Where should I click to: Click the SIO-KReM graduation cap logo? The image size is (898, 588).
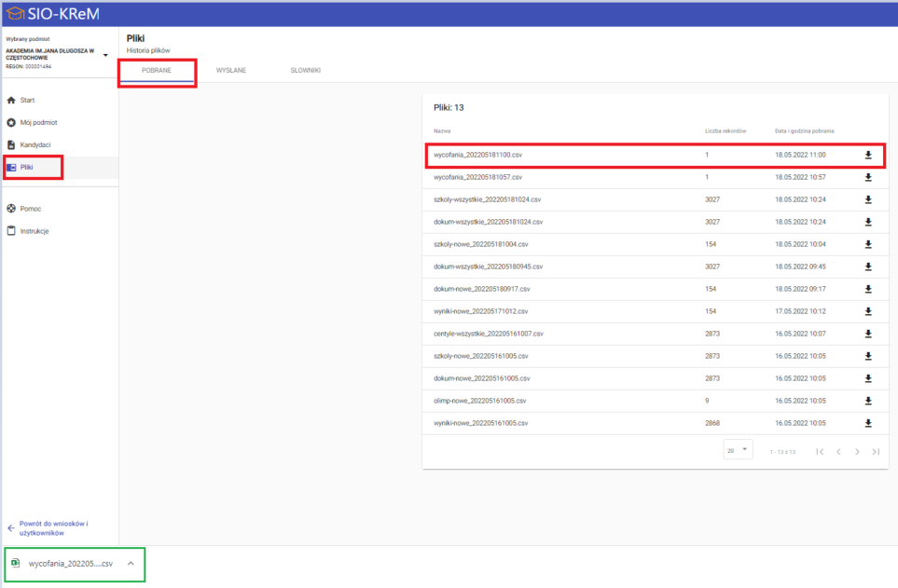point(15,15)
